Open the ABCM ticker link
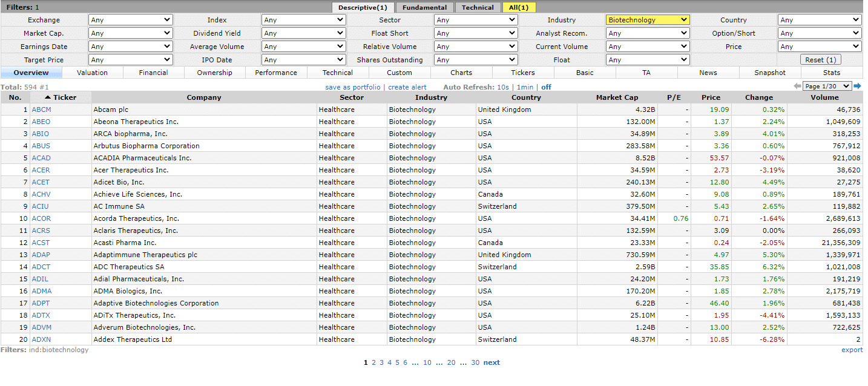The width and height of the screenshot is (868, 386). pyautogui.click(x=42, y=110)
